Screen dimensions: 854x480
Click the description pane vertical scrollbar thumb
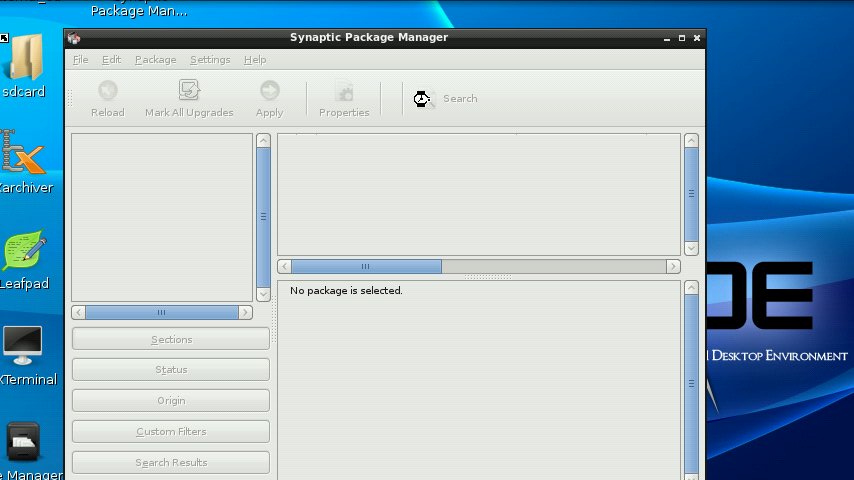point(692,384)
